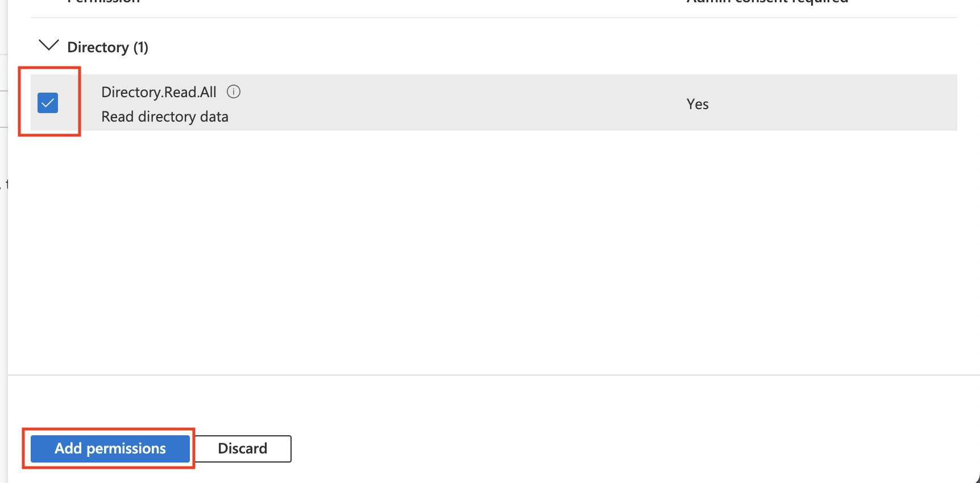Image resolution: width=980 pixels, height=483 pixels.
Task: Toggle the blue checkmark box in the row
Action: (48, 103)
